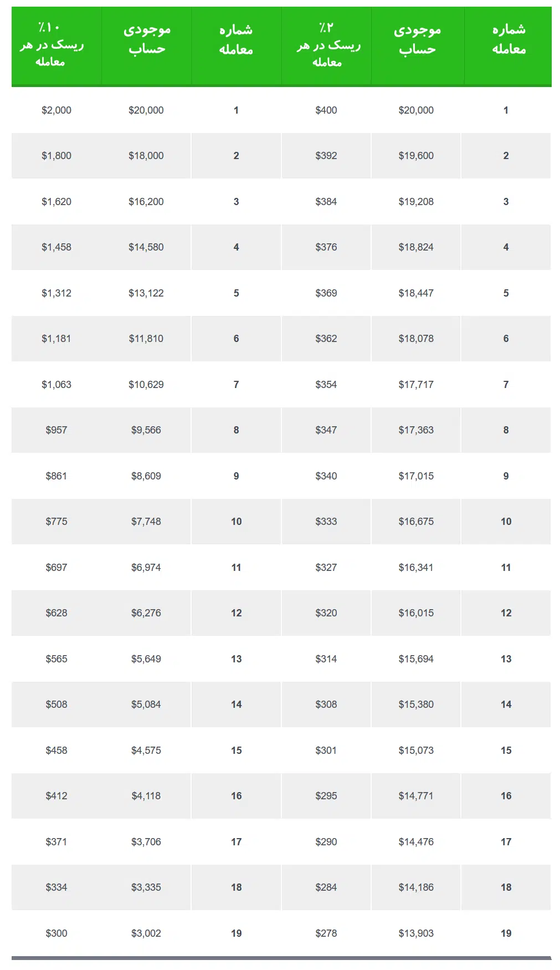Select the $19,600 account balance cell
Screen dimensions: 560x970
point(416,156)
